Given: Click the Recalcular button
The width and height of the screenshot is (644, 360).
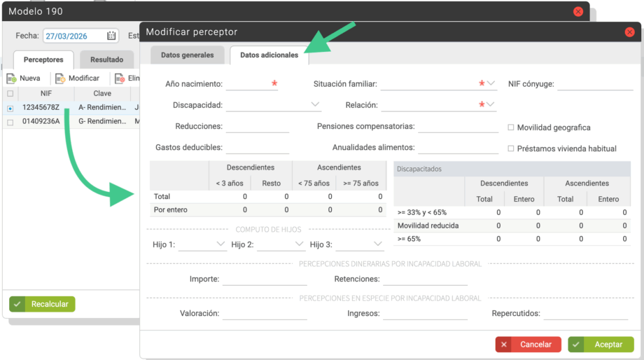Looking at the screenshot, I should [x=42, y=304].
